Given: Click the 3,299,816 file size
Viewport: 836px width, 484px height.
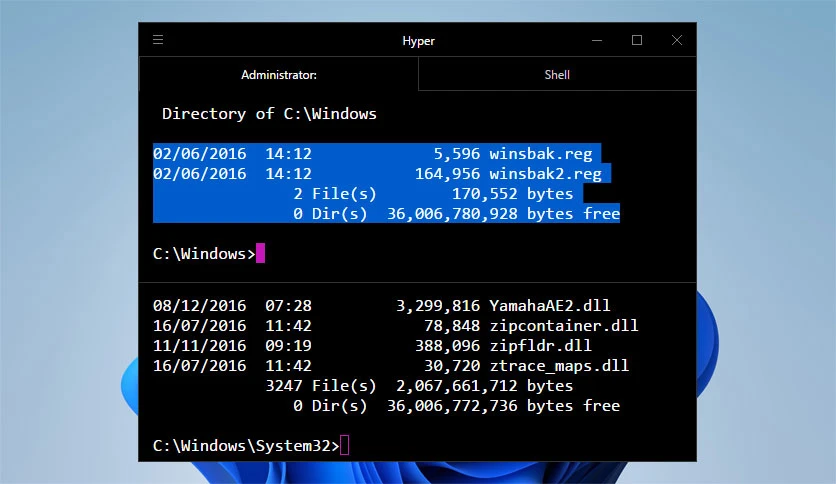Looking at the screenshot, I should (x=438, y=305).
